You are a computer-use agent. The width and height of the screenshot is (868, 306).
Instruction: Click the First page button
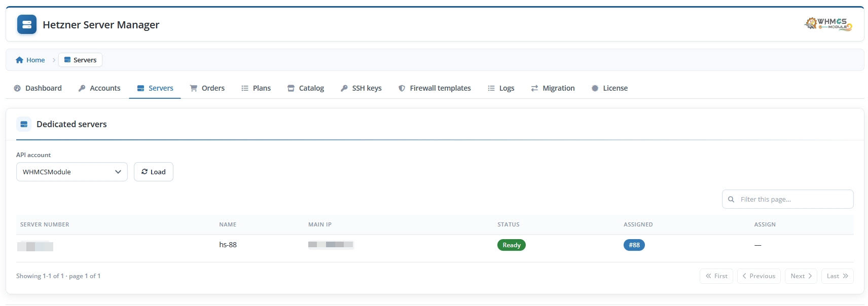click(x=716, y=276)
